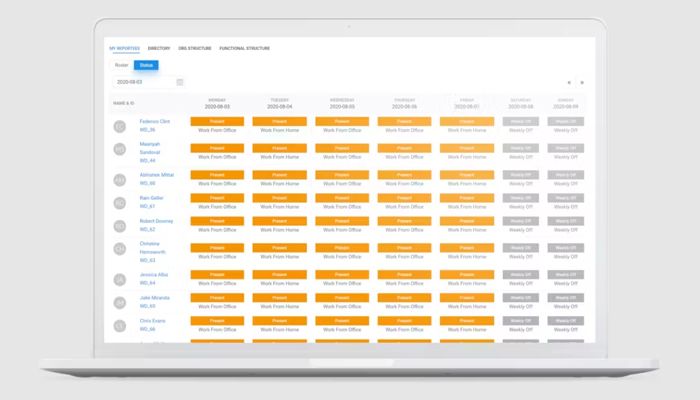Image resolution: width=700 pixels, height=400 pixels.
Task: Click Robert Downey's Sunday Weekly Off badge
Action: 566,221
